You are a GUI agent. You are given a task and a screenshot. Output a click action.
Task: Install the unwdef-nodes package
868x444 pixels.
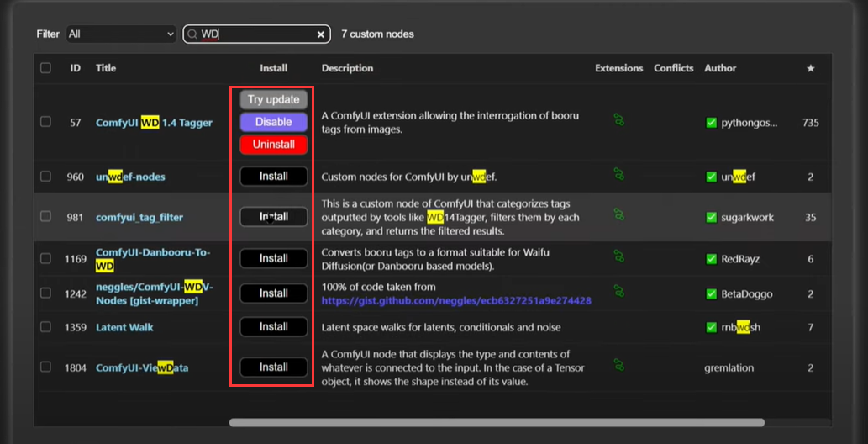coord(273,177)
